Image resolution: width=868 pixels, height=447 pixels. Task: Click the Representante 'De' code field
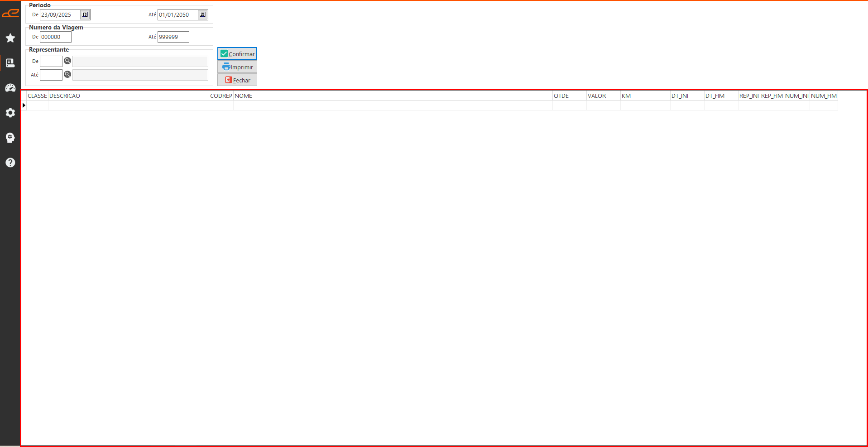pyautogui.click(x=51, y=62)
